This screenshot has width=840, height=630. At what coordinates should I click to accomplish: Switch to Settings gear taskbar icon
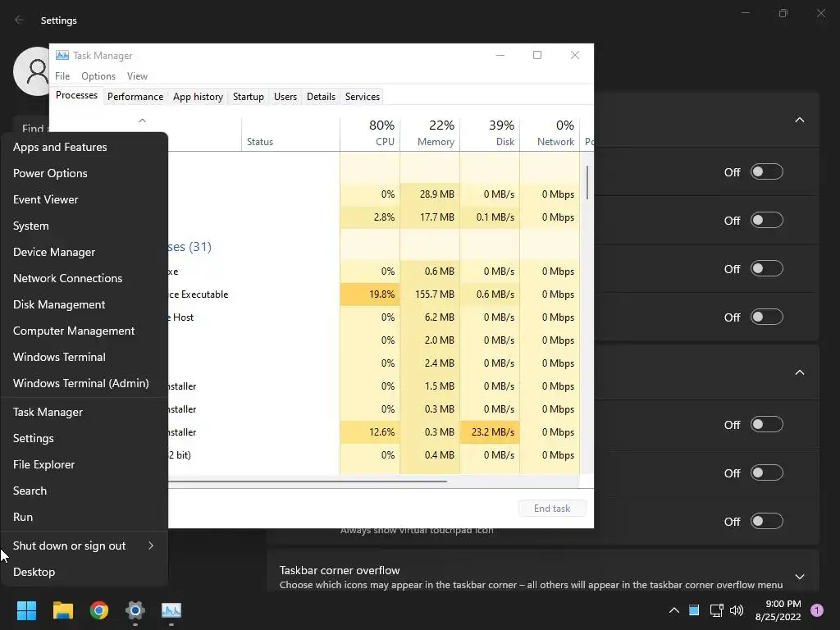[x=135, y=610]
